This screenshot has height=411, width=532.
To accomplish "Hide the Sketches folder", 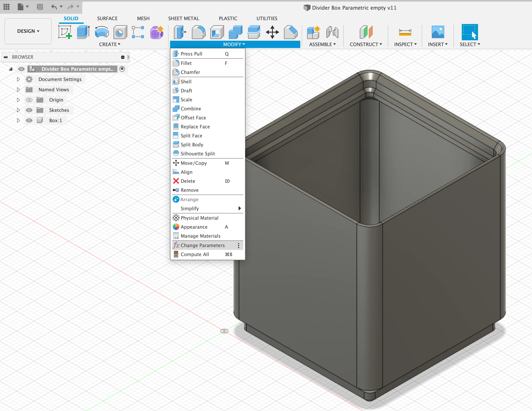I will (x=29, y=110).
